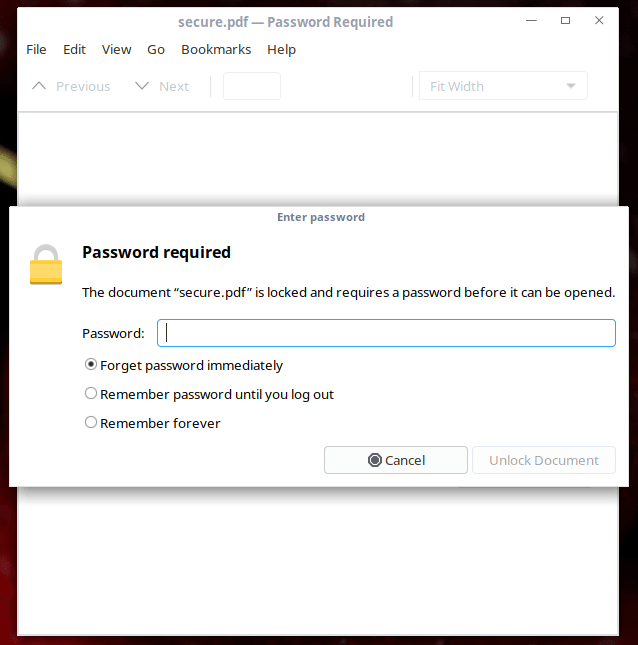Screen dimensions: 638x645
Task: Open the View menu
Action: (116, 49)
